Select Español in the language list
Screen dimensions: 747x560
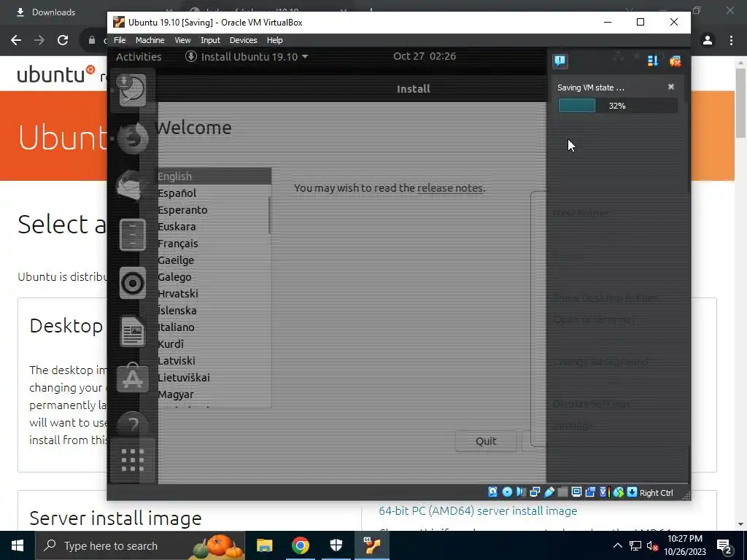point(214,192)
